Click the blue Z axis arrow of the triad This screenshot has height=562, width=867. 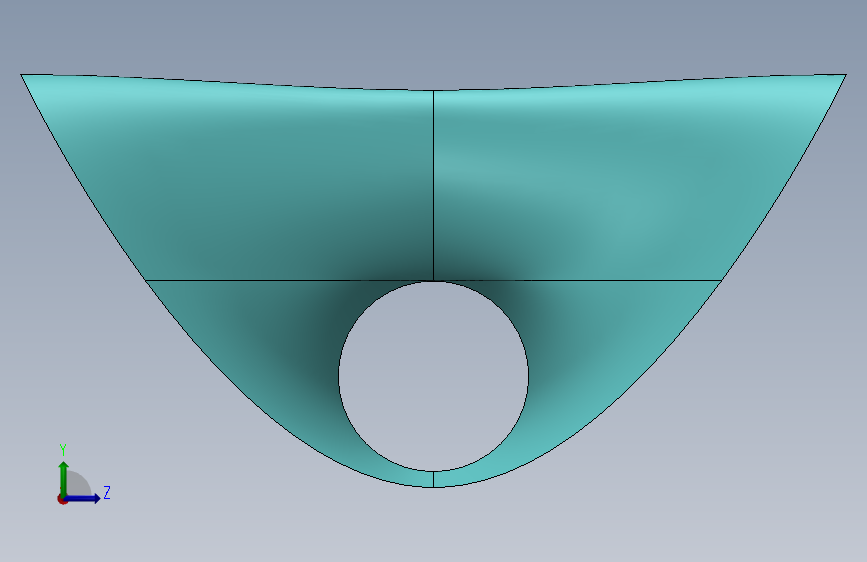pos(83,498)
